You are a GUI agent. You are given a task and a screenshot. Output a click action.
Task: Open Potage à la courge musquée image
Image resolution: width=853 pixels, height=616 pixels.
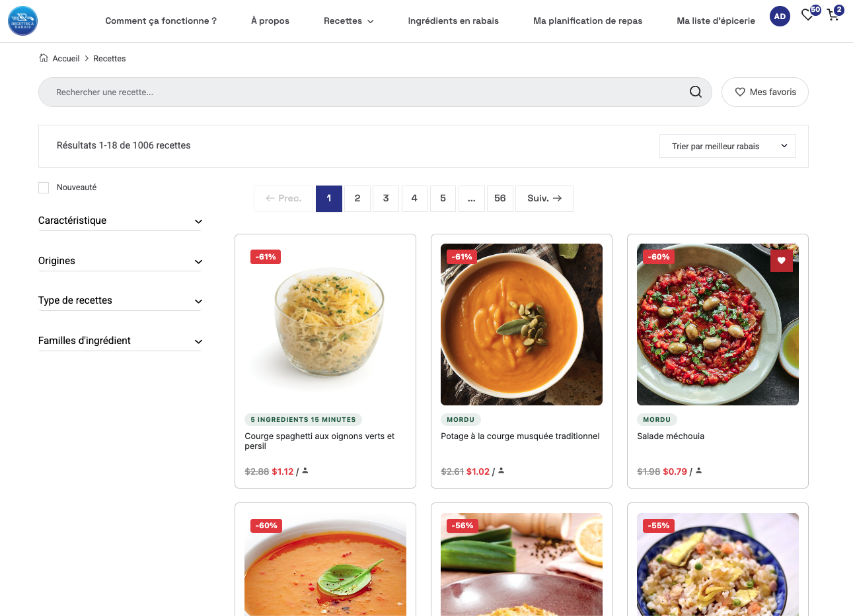coord(521,324)
